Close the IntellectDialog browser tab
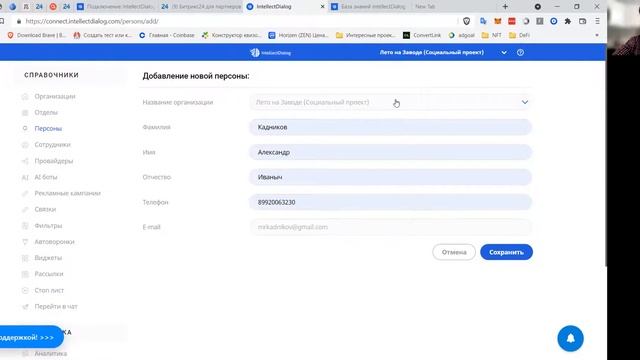 click(x=322, y=7)
